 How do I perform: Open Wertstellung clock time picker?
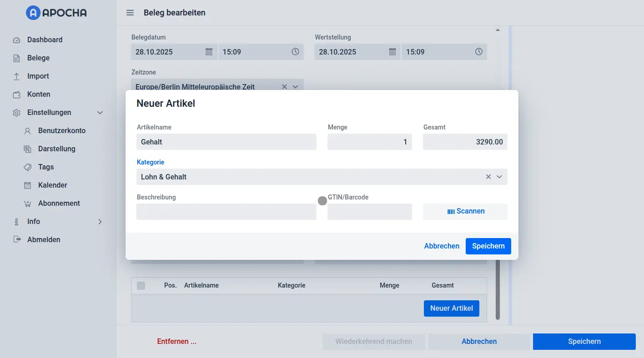[478, 52]
